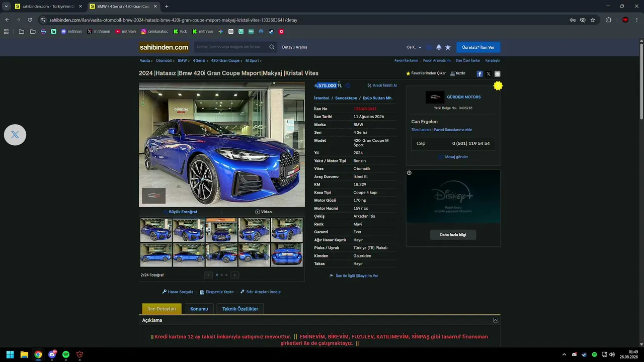This screenshot has width=644, height=362.
Task: Open Chrome tab search dropdown
Action: coord(6,7)
